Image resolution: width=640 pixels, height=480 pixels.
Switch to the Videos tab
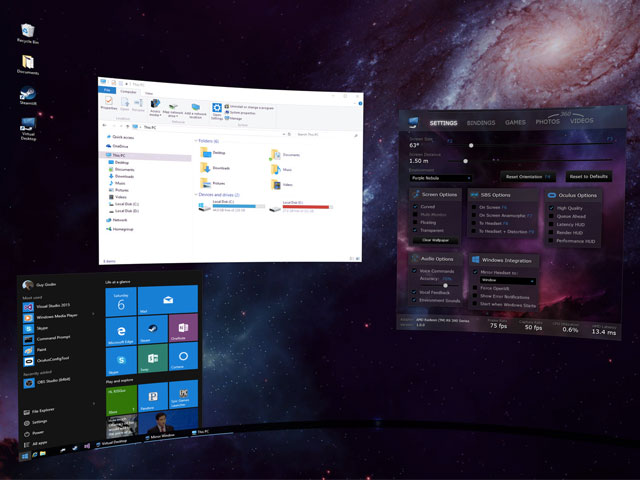click(582, 121)
